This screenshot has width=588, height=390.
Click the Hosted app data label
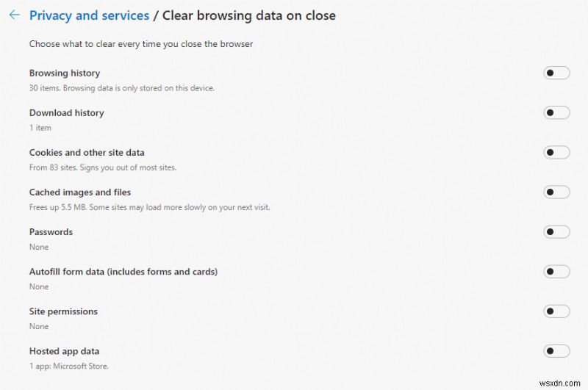click(x=64, y=351)
